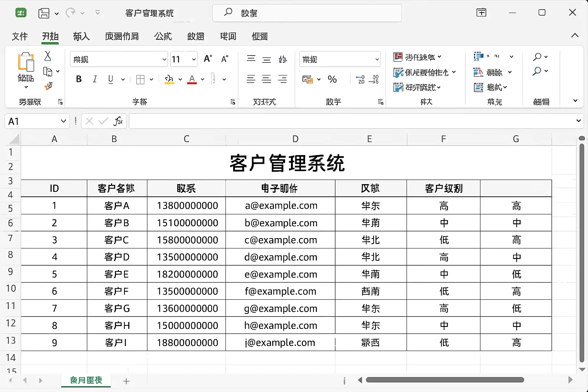The image size is (588, 392).
Task: Open the 文件 menu tab
Action: pyautogui.click(x=20, y=36)
